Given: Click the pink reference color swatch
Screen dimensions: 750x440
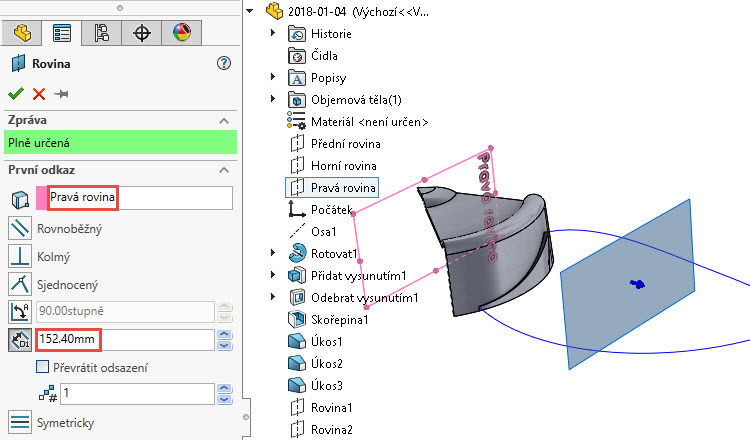Looking at the screenshot, I should [x=42, y=198].
